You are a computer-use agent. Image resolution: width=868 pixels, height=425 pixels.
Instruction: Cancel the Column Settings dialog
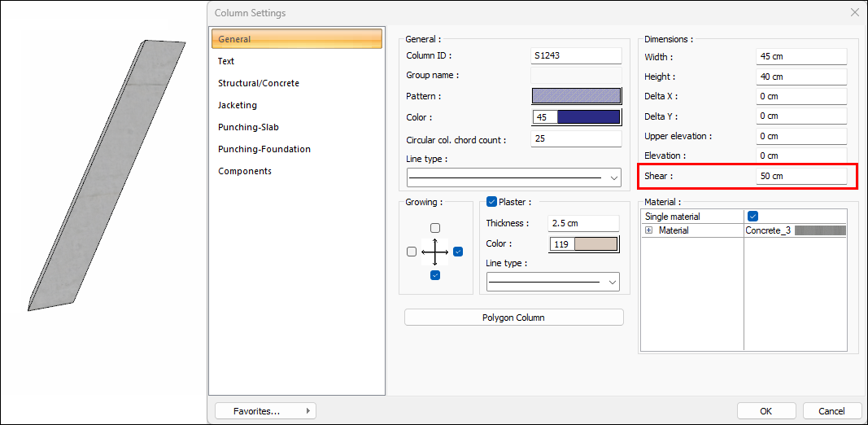831,411
